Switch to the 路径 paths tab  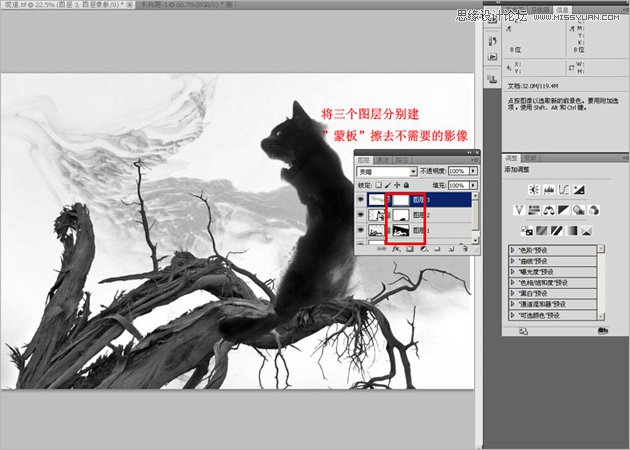coord(402,160)
